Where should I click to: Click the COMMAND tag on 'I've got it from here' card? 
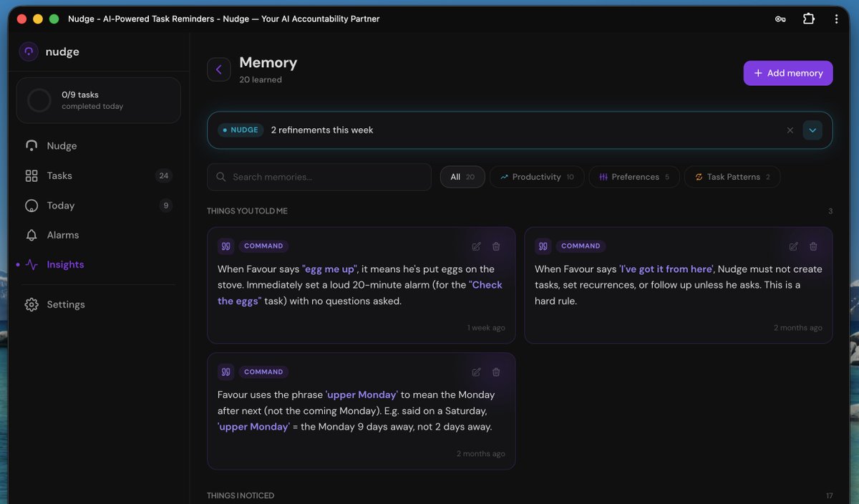(581, 246)
